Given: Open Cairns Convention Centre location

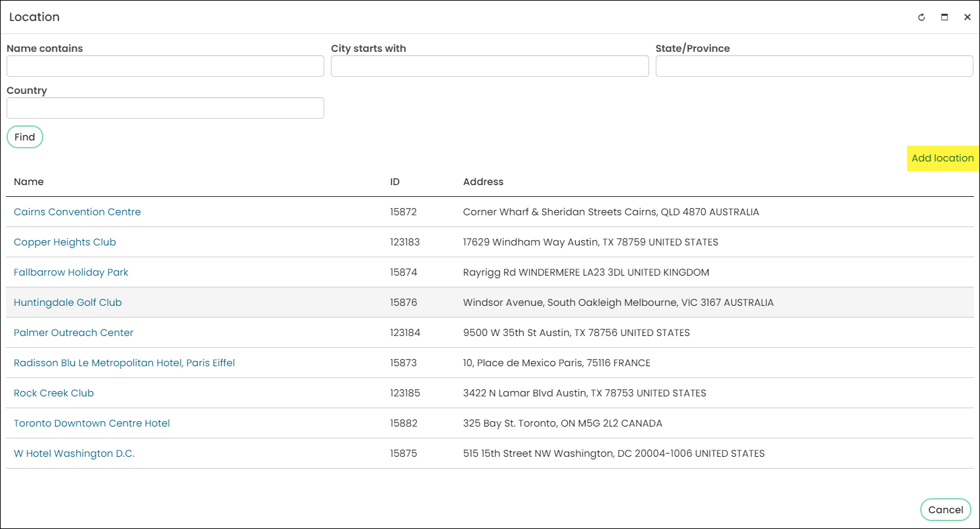Looking at the screenshot, I should 77,212.
